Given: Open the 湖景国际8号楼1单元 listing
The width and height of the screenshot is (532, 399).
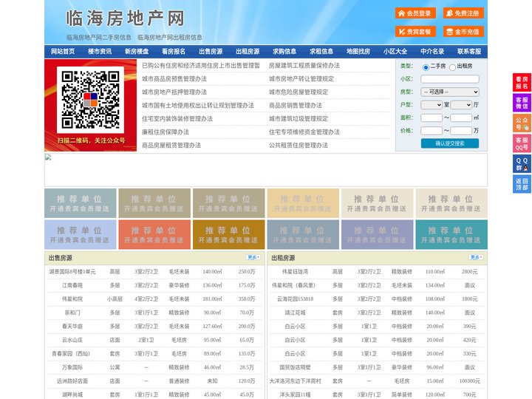Looking at the screenshot, I should pyautogui.click(x=72, y=272).
